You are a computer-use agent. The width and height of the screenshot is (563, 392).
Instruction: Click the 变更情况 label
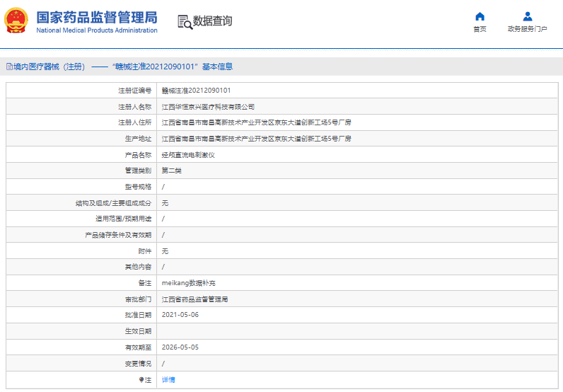pyautogui.click(x=138, y=364)
